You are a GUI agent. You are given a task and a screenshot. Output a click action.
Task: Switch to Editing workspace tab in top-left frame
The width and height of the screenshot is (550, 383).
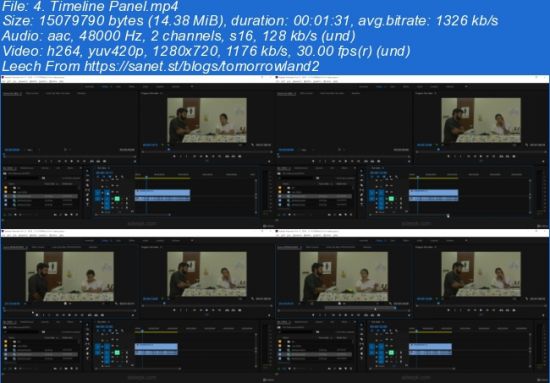(105, 86)
